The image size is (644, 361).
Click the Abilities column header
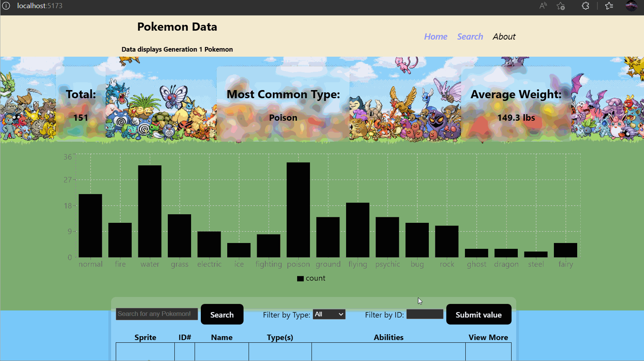click(389, 337)
